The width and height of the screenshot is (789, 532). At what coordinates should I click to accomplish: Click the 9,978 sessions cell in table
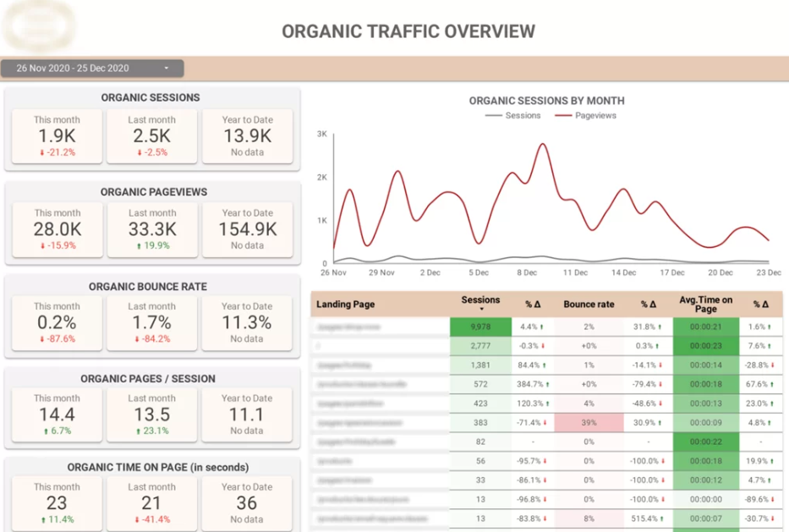(x=480, y=326)
